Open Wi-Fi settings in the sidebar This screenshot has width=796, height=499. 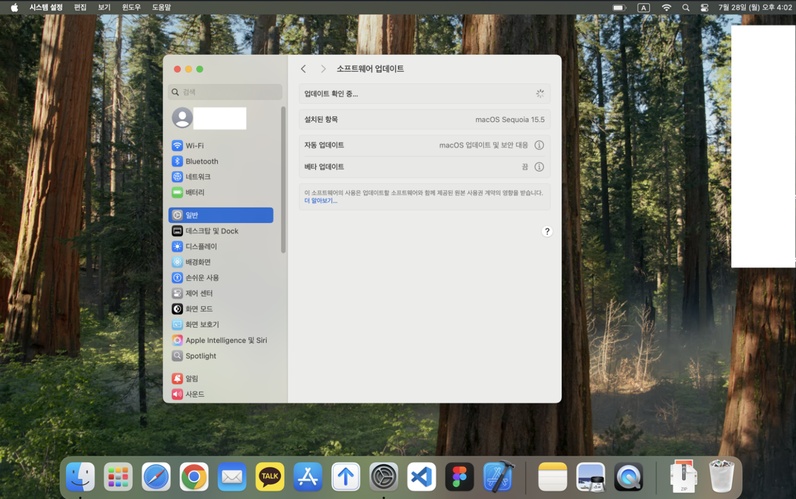click(x=194, y=146)
